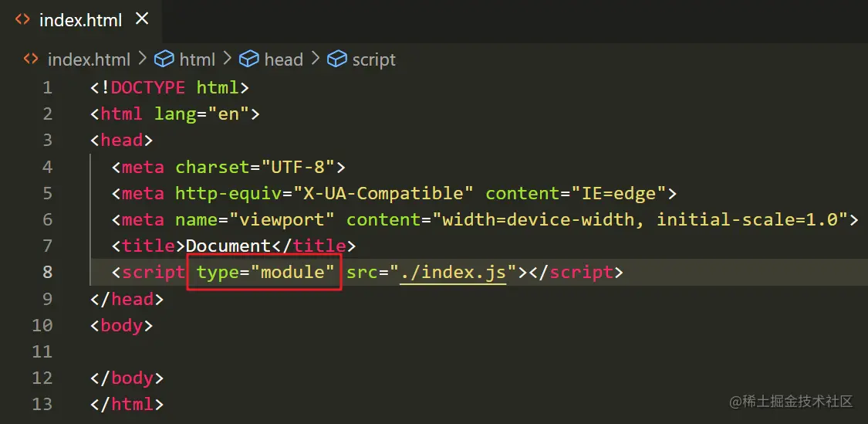Click the http-equiv attribute on line 5

point(228,193)
